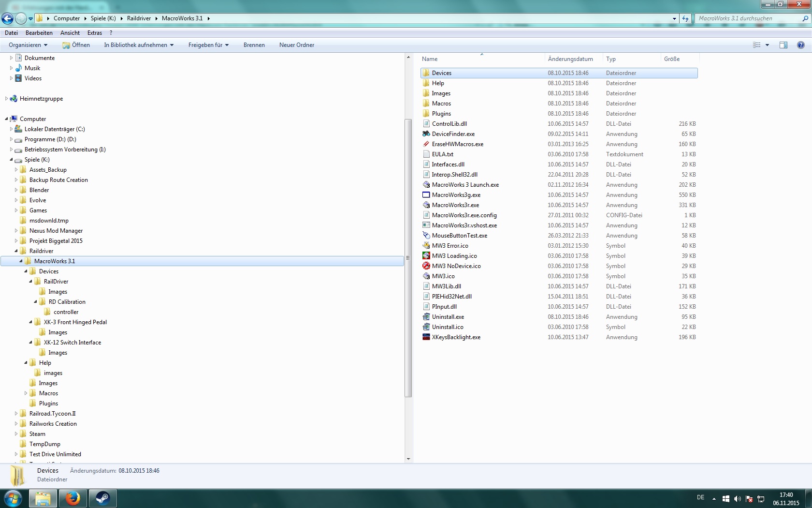
Task: Click the DE language indicator in taskbar
Action: coord(700,498)
